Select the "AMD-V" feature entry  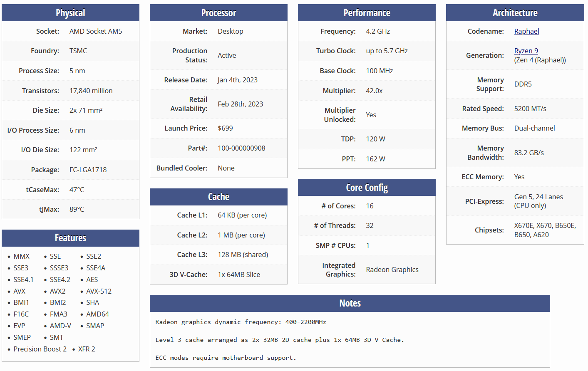pyautogui.click(x=61, y=326)
